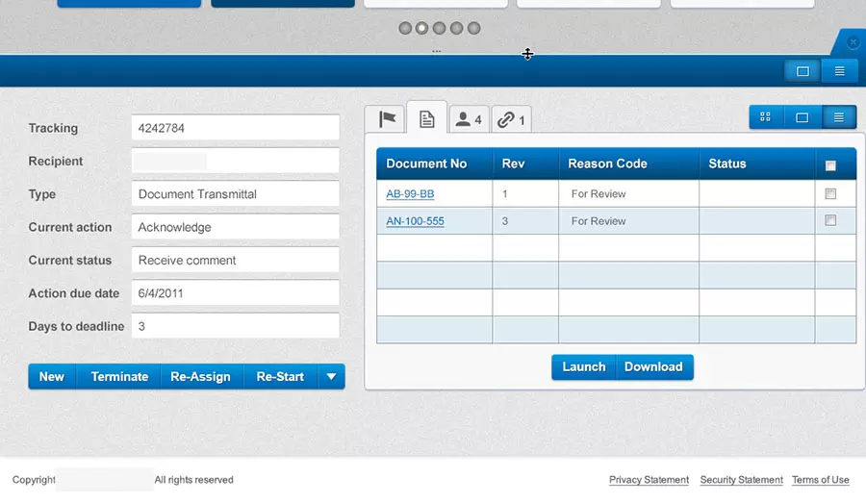866x504 pixels.
Task: Switch documents panel to list view
Action: coord(838,117)
